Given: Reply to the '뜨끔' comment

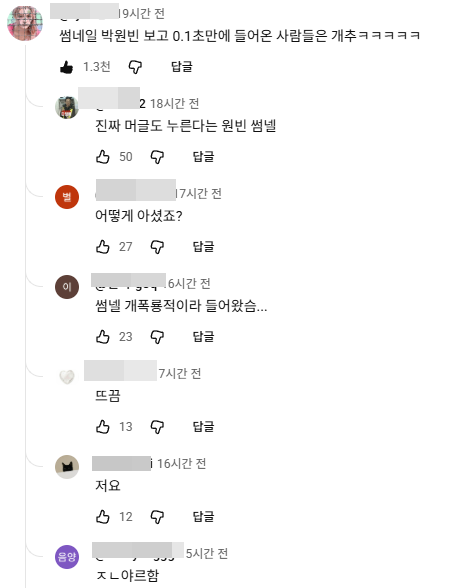Looking at the screenshot, I should point(203,426).
